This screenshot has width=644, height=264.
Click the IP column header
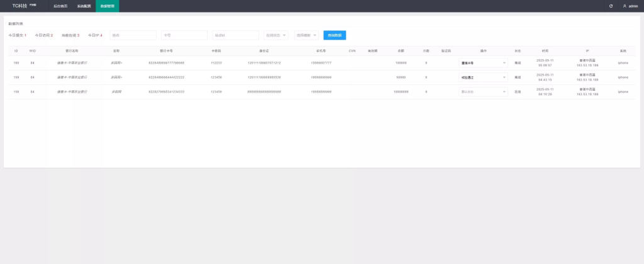pyautogui.click(x=587, y=51)
